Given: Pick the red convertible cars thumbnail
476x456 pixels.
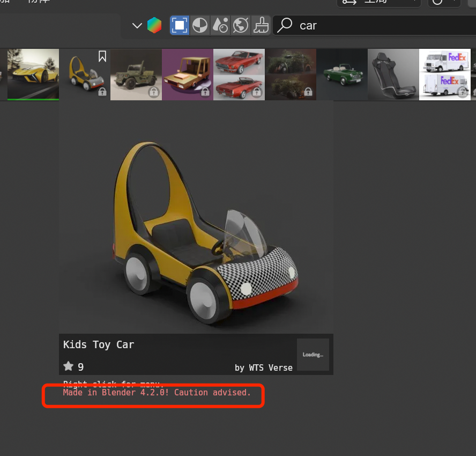Looking at the screenshot, I should point(239,74).
